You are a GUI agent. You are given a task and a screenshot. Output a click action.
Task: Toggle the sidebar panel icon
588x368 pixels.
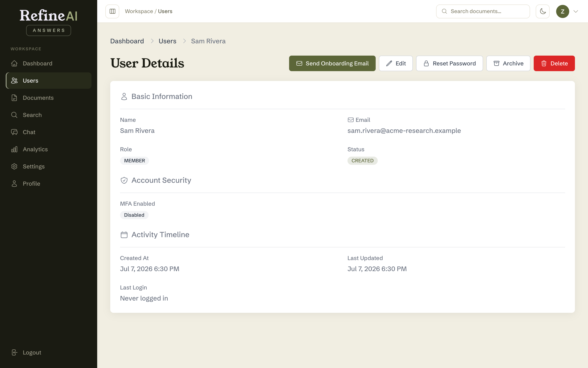coord(112,11)
